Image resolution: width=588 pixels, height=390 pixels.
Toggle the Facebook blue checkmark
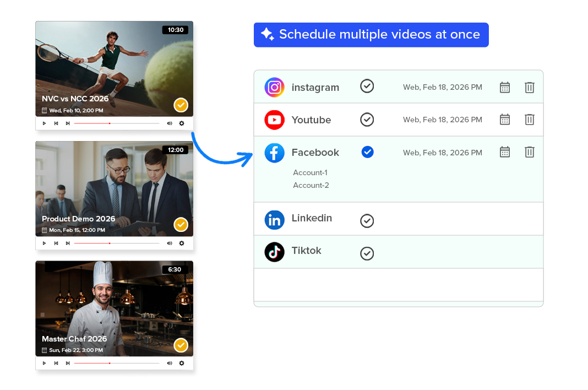[367, 152]
